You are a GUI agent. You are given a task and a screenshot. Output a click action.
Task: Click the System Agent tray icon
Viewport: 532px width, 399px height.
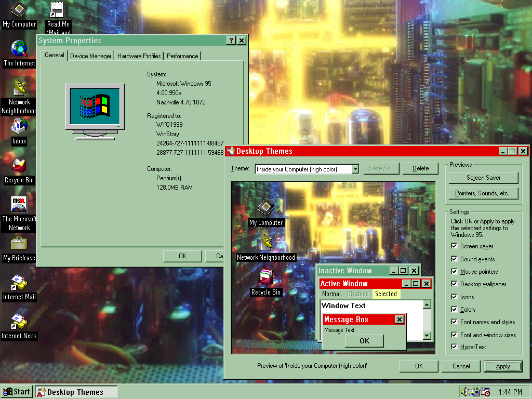coord(486,392)
